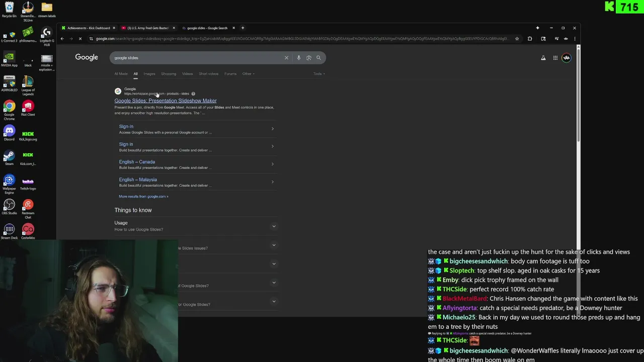This screenshot has height=362, width=644.
Task: Open the League of Legends desktop shortcut
Action: [x=28, y=85]
